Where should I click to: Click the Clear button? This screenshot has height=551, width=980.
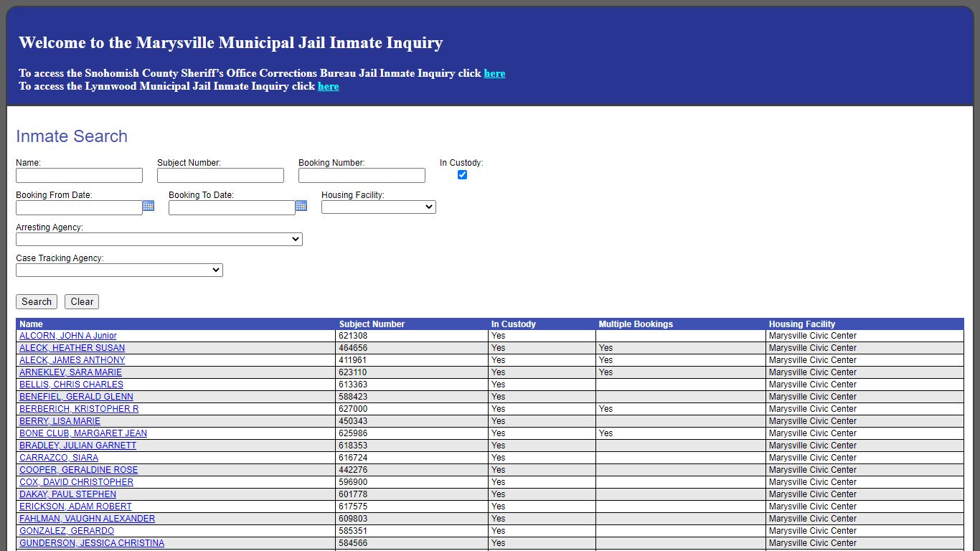point(82,302)
